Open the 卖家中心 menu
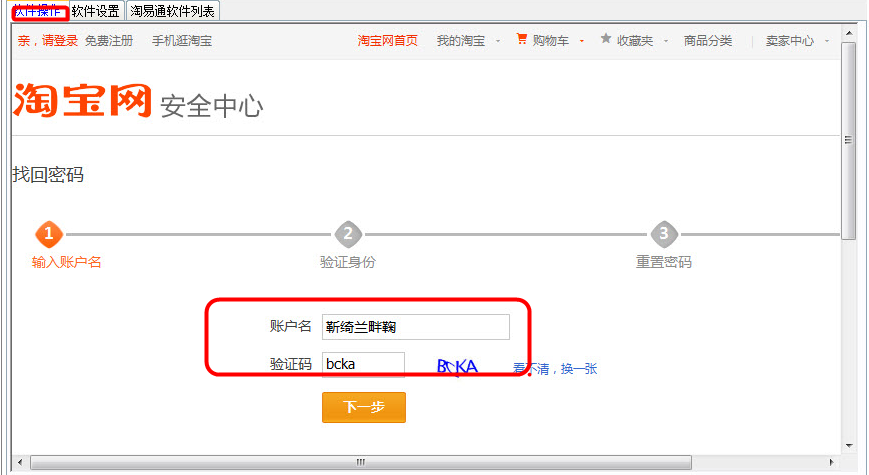 click(790, 40)
